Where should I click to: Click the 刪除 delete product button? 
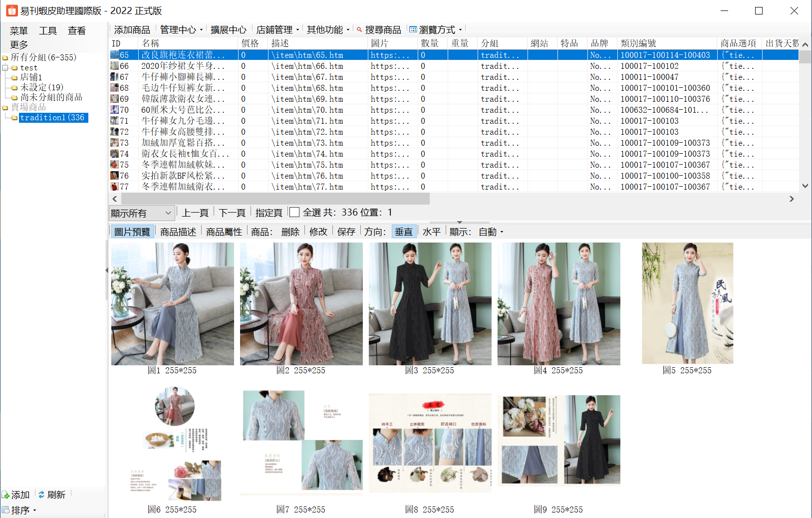pyautogui.click(x=290, y=232)
